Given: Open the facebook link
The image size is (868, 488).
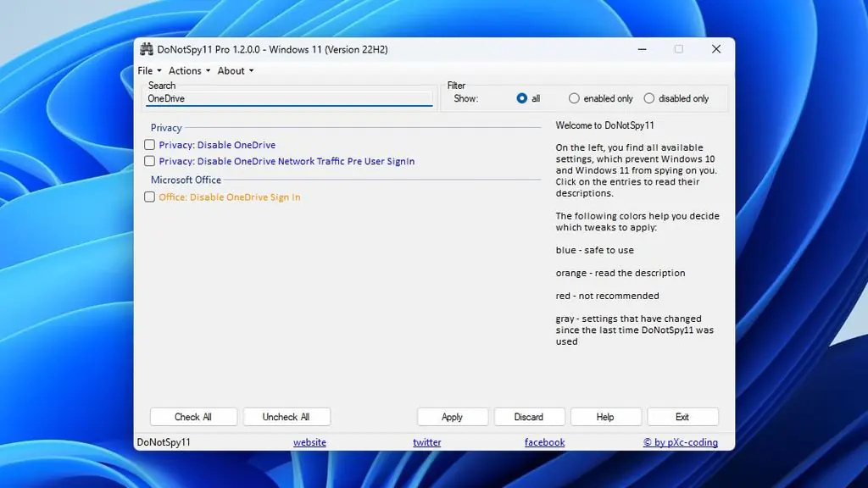Looking at the screenshot, I should click(544, 442).
